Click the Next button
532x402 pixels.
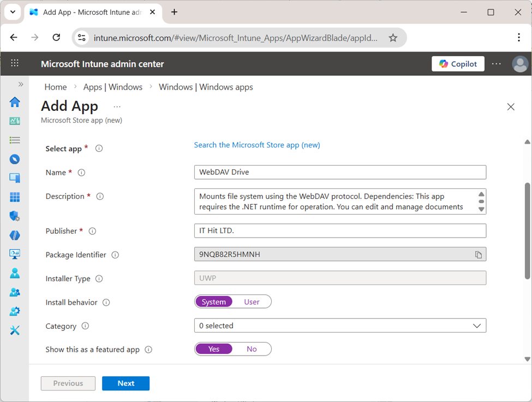(125, 383)
